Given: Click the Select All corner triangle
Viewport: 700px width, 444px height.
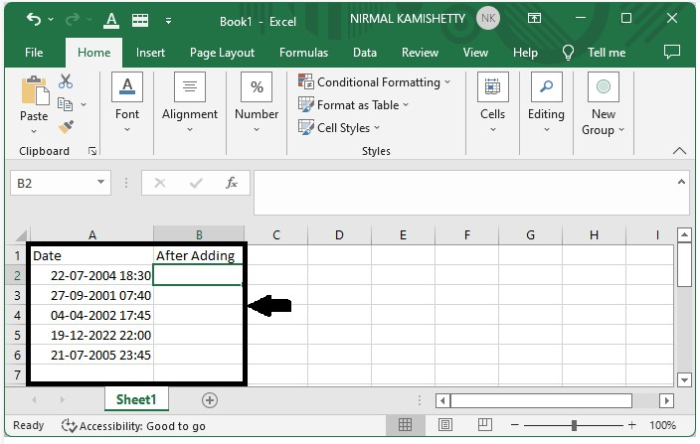Looking at the screenshot, I should coord(21,235).
